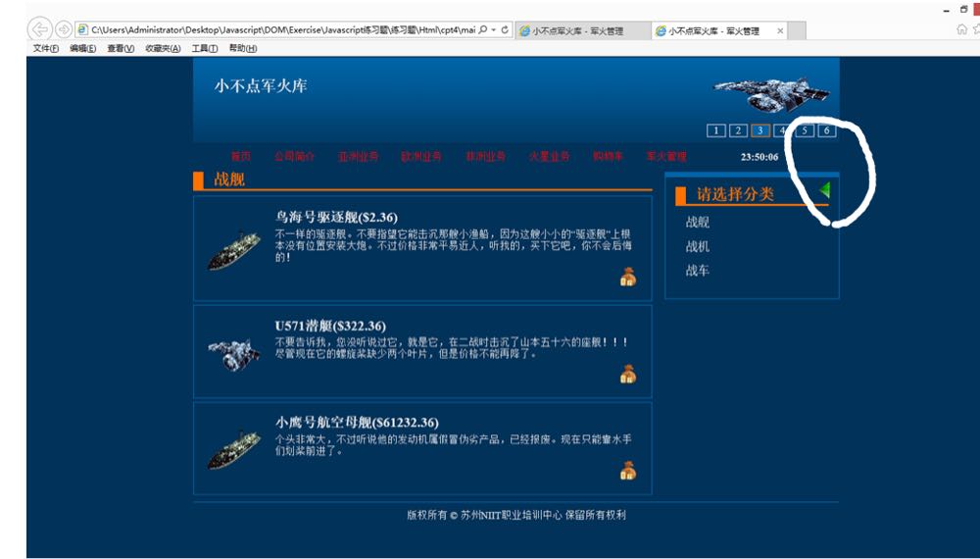Image resolution: width=980 pixels, height=559 pixels.
Task: Select banner page button 6
Action: pos(827,130)
